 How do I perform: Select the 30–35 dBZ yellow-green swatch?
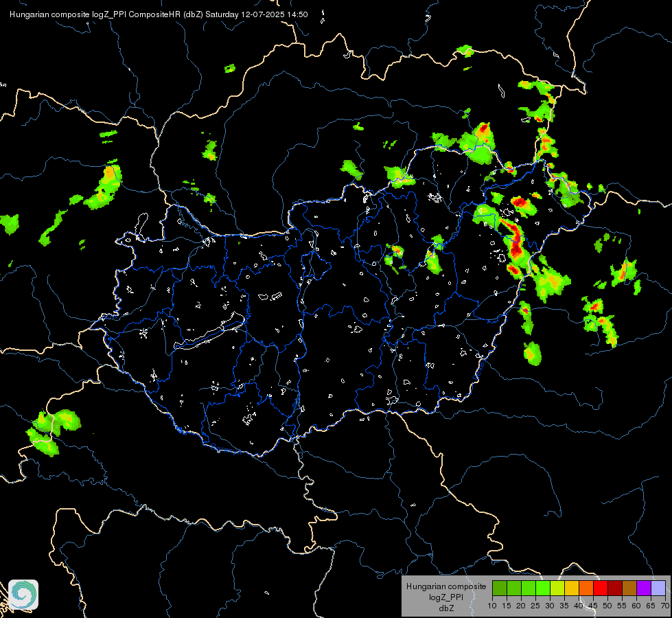[557, 588]
